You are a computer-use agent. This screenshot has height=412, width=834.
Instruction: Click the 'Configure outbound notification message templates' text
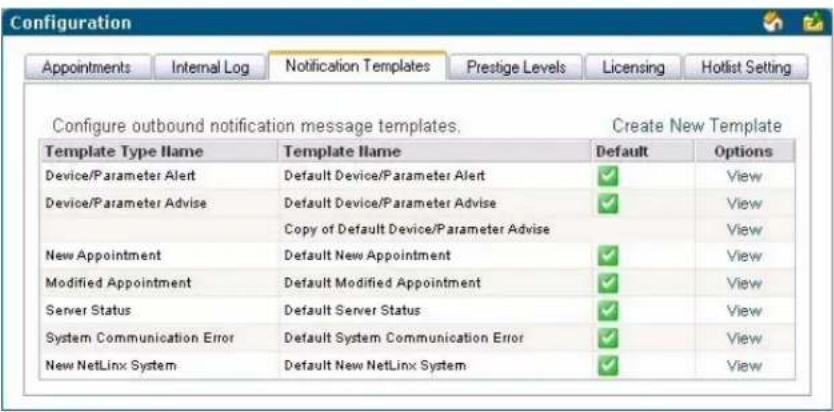pos(256,127)
